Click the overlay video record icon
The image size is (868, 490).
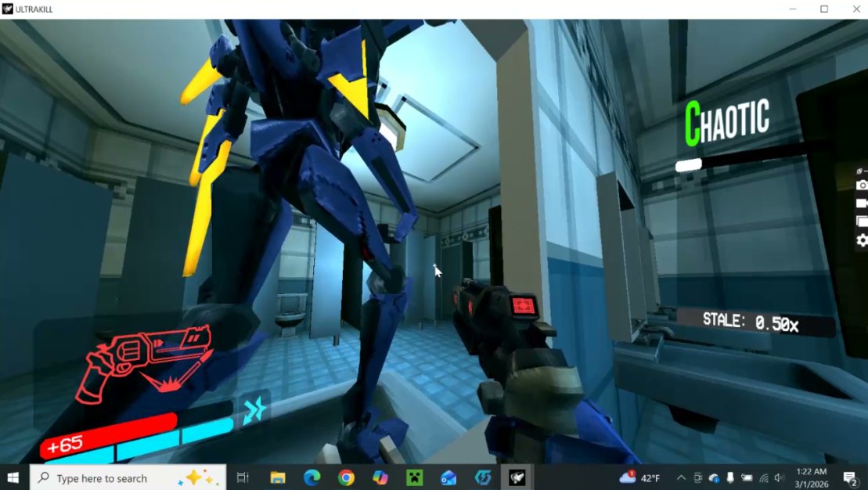862,204
